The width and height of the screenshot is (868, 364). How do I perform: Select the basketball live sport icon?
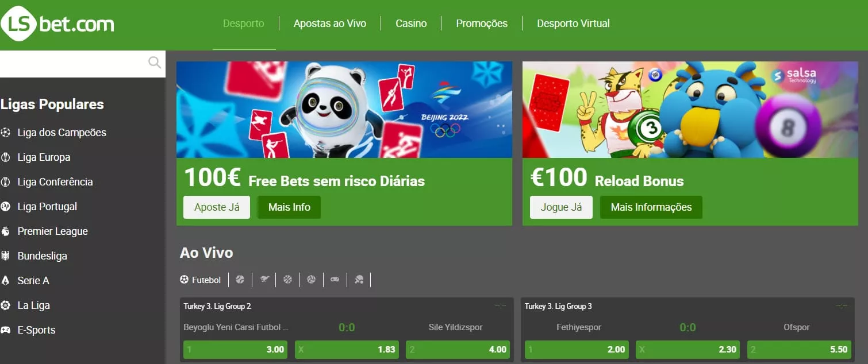(x=287, y=280)
